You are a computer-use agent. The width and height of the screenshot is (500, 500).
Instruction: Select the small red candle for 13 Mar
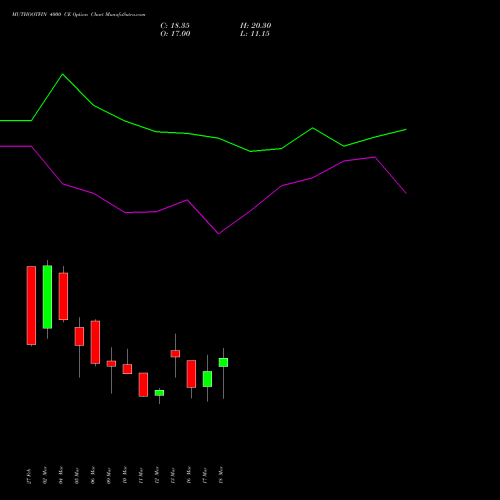(x=175, y=354)
